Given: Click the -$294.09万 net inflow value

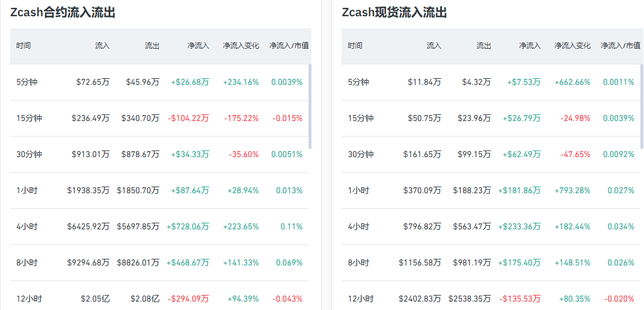Looking at the screenshot, I should [x=188, y=299].
